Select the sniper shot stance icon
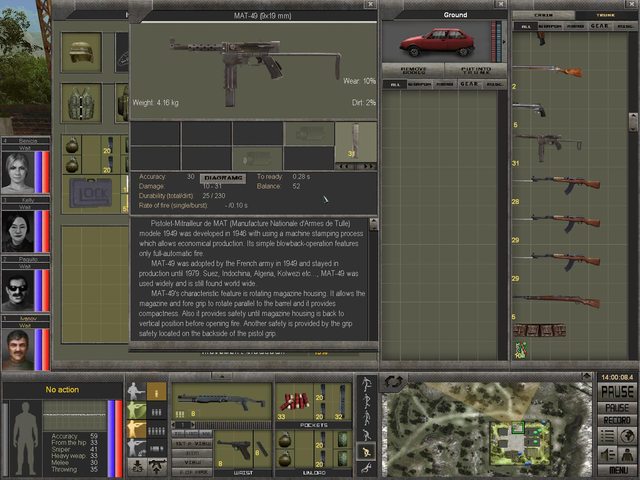 pos(136,448)
